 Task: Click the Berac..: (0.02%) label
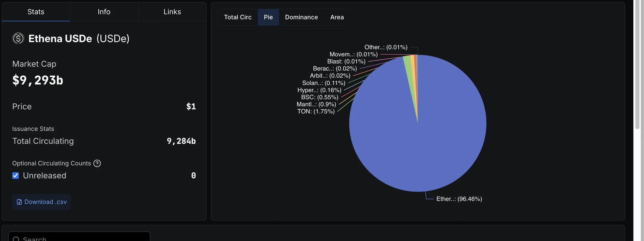(335, 68)
